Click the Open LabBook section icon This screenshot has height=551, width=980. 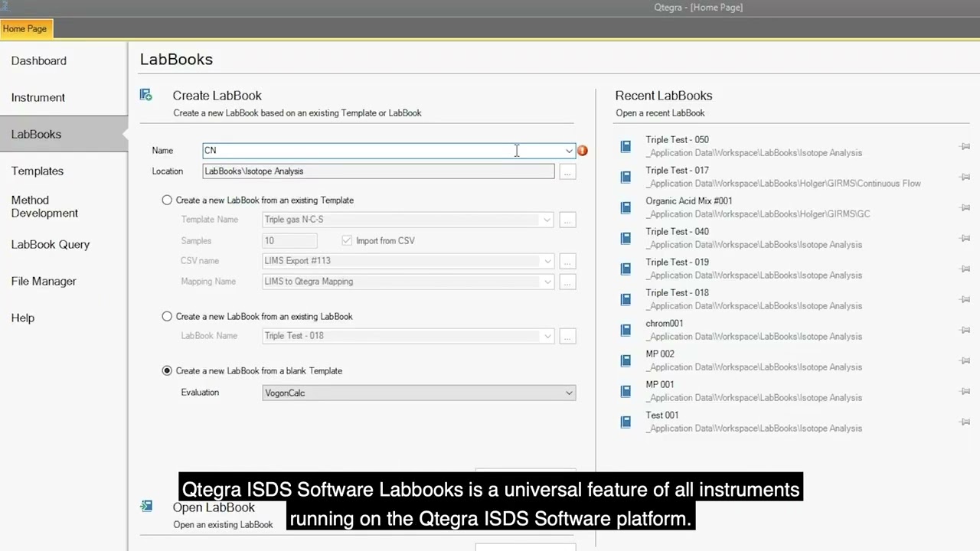click(145, 506)
